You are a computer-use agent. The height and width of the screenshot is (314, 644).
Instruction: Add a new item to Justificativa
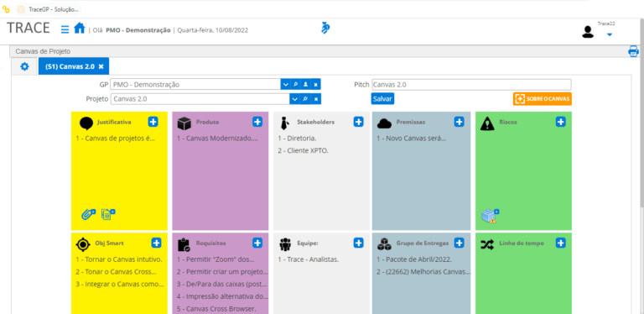(x=153, y=122)
